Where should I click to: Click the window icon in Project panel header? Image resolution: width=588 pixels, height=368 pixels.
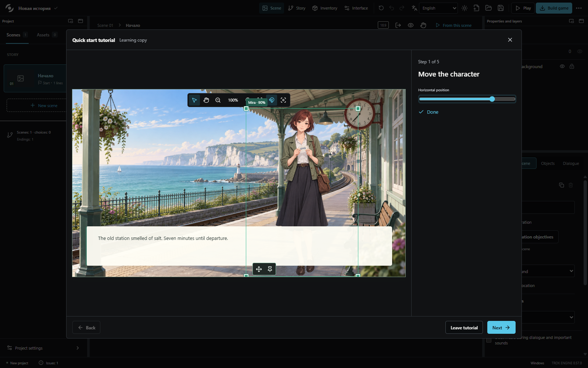tap(80, 21)
